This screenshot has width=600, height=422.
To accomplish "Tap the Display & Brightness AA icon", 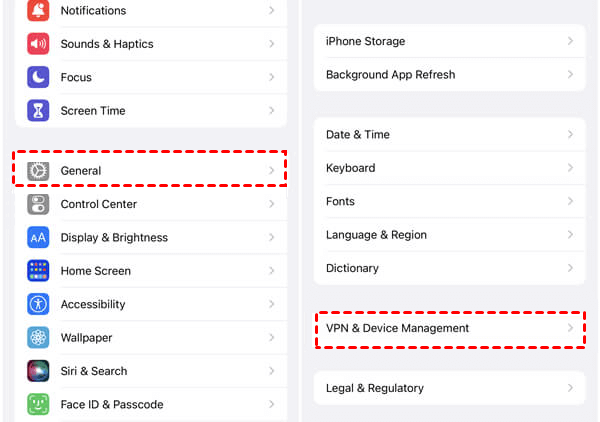I will (38, 238).
